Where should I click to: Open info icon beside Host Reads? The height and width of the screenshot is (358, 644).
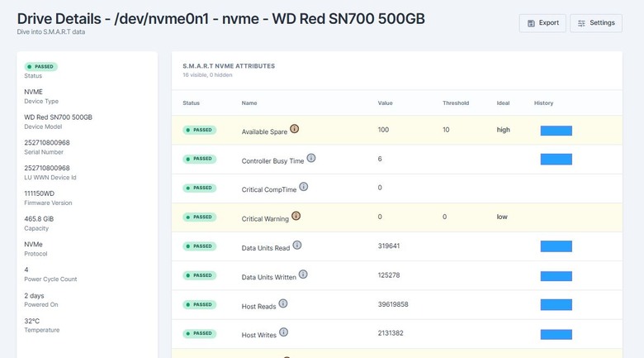pos(283,303)
